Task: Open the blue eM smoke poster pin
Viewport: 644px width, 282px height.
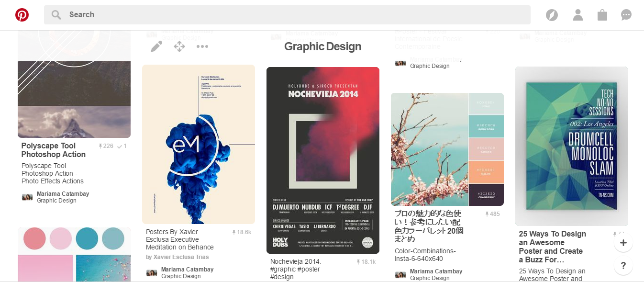Action: click(198, 144)
